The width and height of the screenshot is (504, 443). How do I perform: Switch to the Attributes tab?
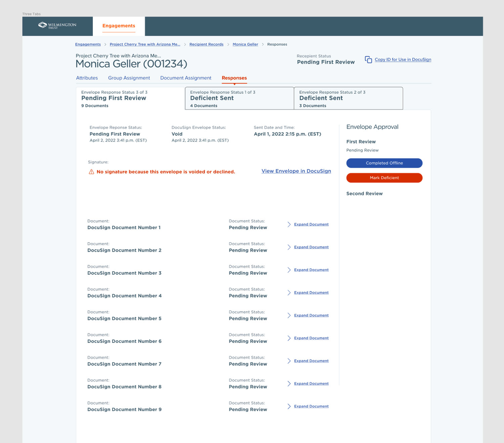point(87,78)
